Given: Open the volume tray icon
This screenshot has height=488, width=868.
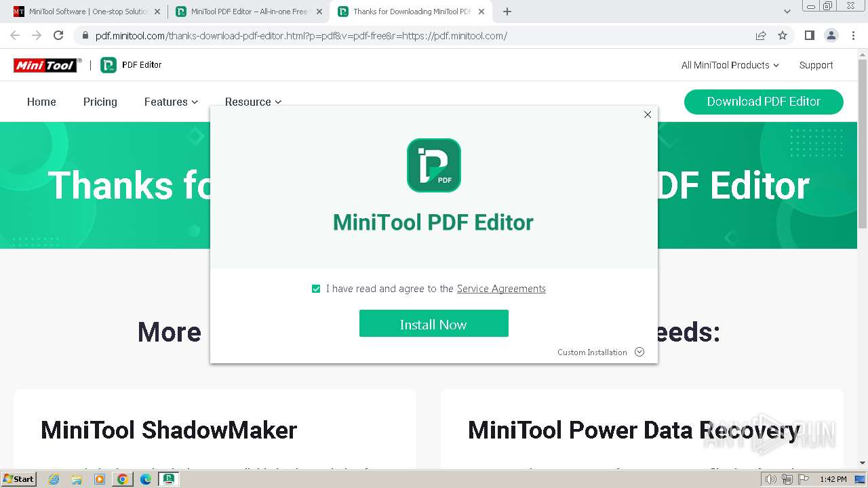Looking at the screenshot, I should click(x=771, y=479).
